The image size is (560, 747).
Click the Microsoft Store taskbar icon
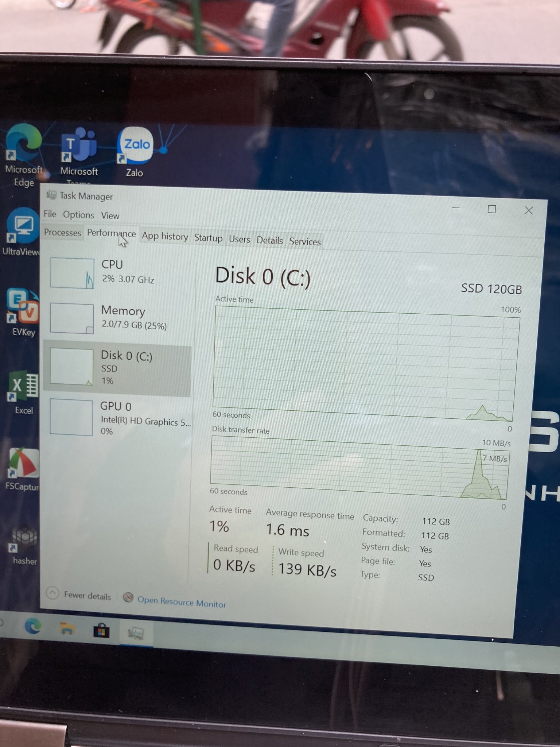(x=101, y=630)
